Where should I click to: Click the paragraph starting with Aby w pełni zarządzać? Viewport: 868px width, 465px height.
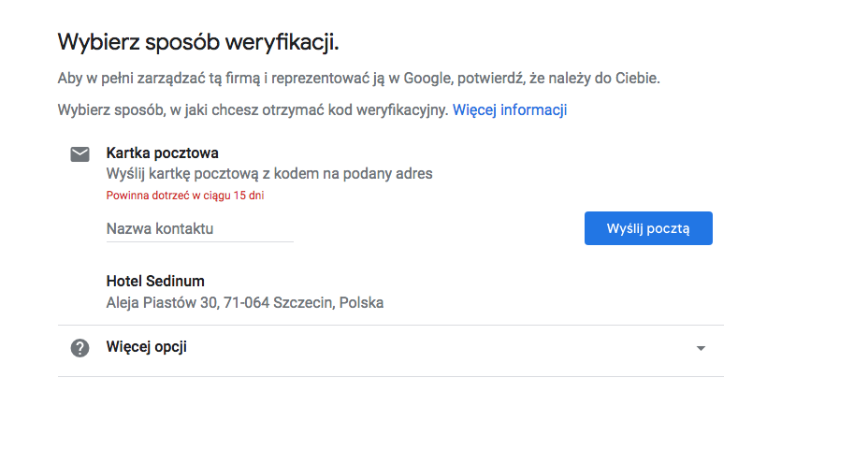pyautogui.click(x=359, y=78)
